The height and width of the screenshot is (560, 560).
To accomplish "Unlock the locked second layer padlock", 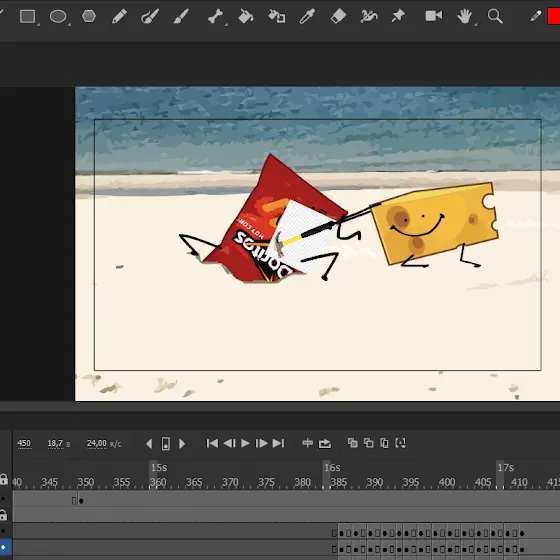I will [x=3, y=515].
